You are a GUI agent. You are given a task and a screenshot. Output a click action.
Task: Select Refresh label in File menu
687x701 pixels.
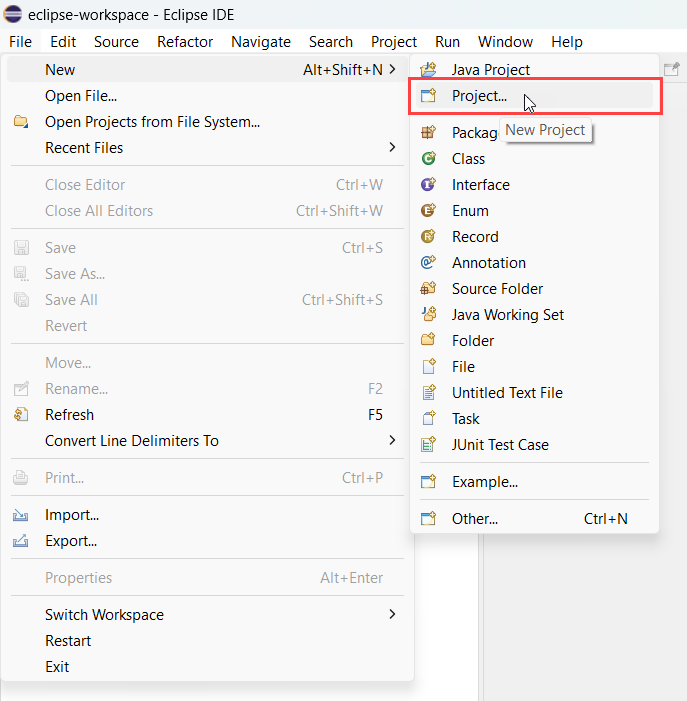69,414
